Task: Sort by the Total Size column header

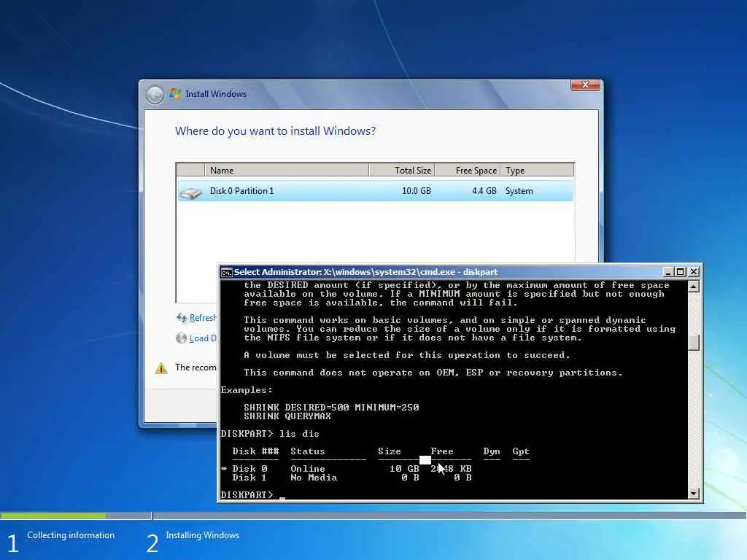Action: [x=402, y=170]
